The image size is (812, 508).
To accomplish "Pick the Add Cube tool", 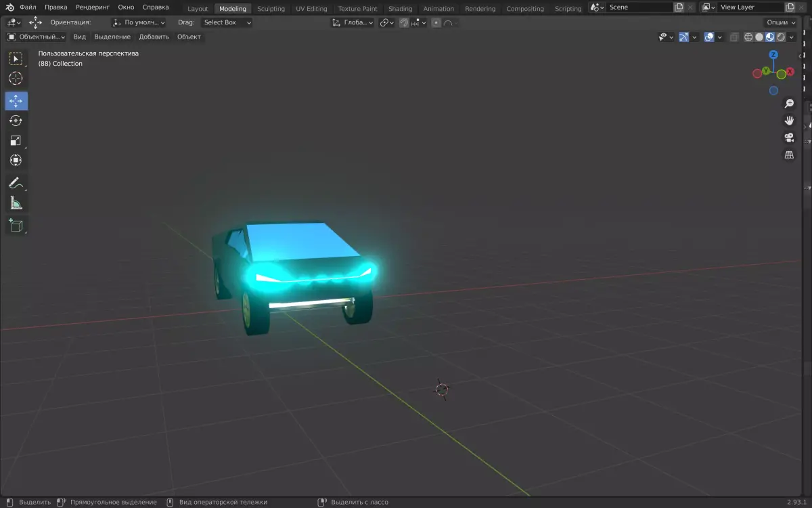I will pos(16,225).
